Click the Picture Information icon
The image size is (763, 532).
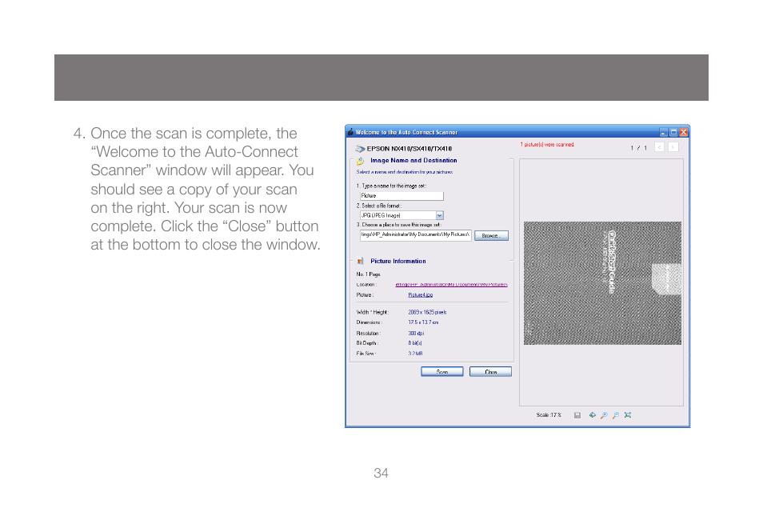coord(360,262)
